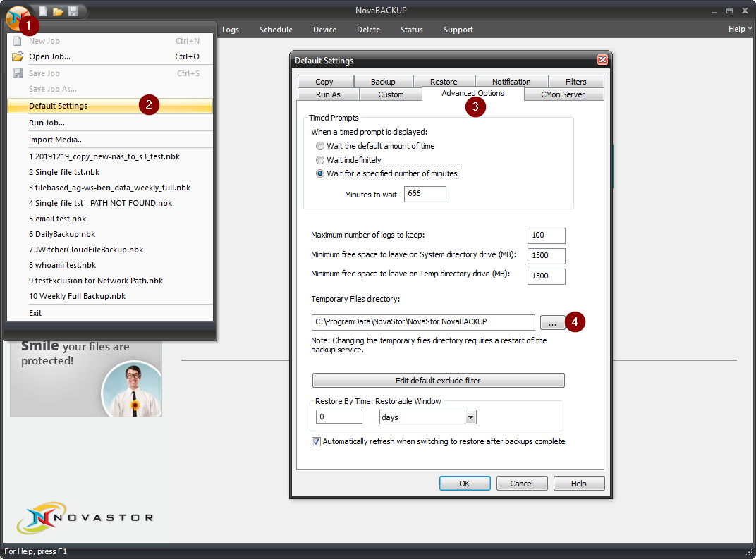This screenshot has width=756, height=559.
Task: Click Temp directory drive free space field
Action: point(547,276)
